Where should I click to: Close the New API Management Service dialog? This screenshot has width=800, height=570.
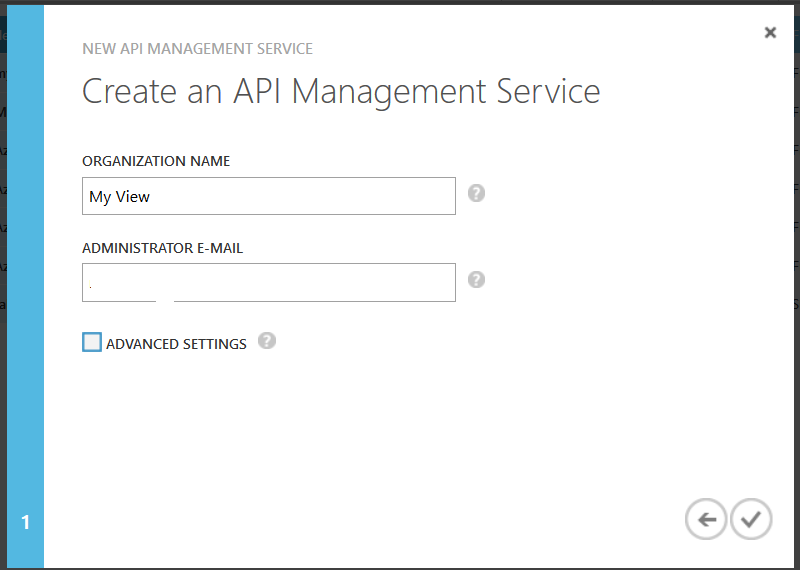pos(770,32)
